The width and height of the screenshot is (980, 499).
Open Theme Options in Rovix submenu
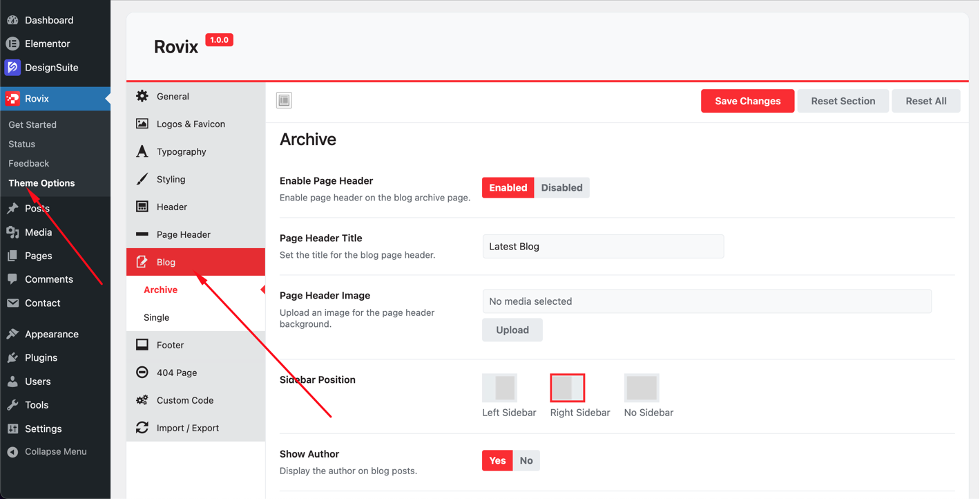(41, 183)
